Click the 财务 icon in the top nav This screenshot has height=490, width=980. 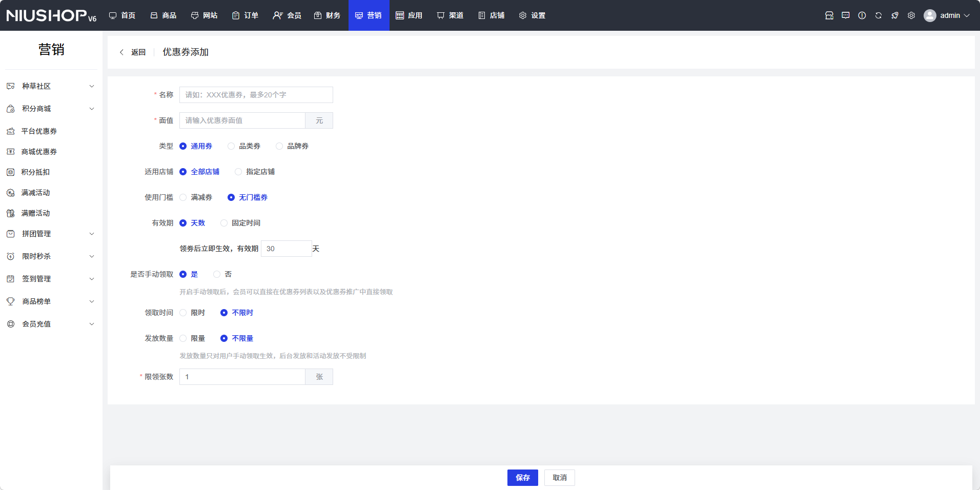coord(318,15)
